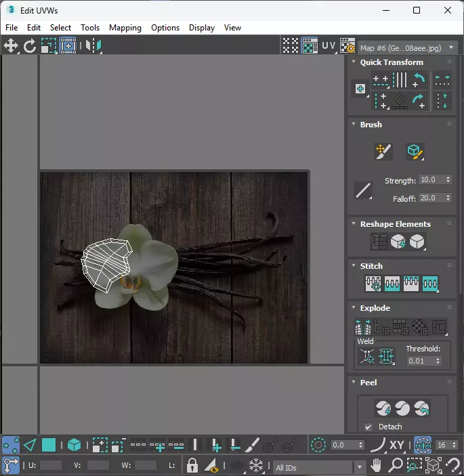Click the Reset Peel icon

tap(421, 408)
